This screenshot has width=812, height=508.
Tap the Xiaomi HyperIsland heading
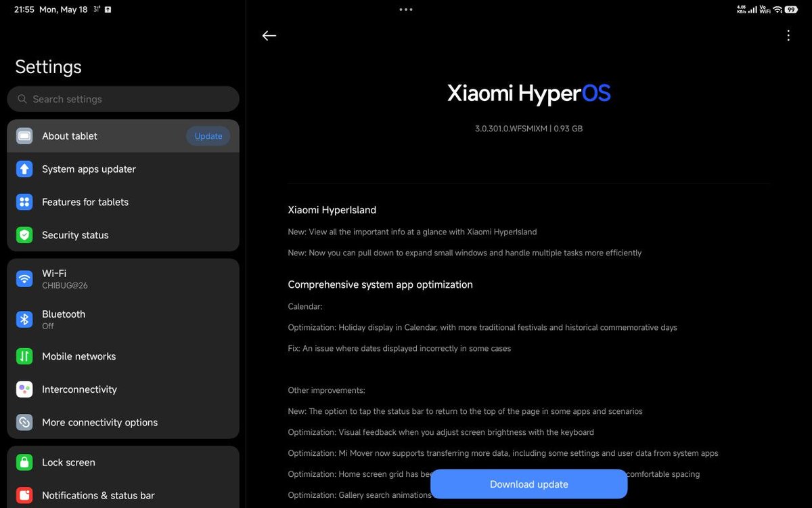click(x=332, y=210)
